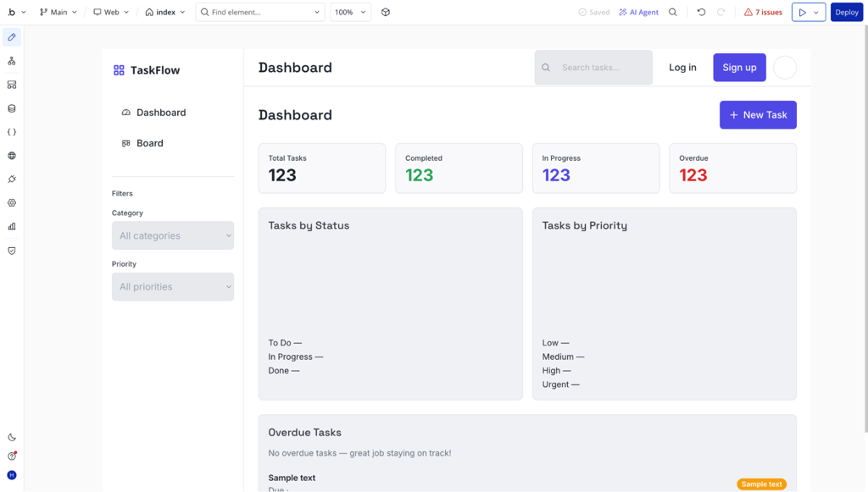Click the Saved status indicator

(594, 12)
